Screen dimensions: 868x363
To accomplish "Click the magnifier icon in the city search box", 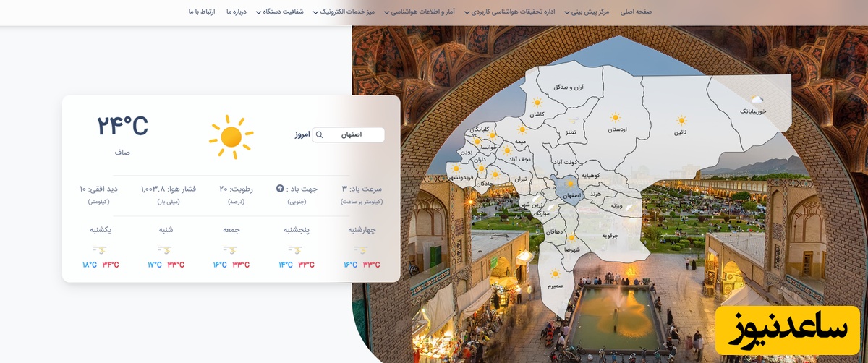I will point(319,135).
